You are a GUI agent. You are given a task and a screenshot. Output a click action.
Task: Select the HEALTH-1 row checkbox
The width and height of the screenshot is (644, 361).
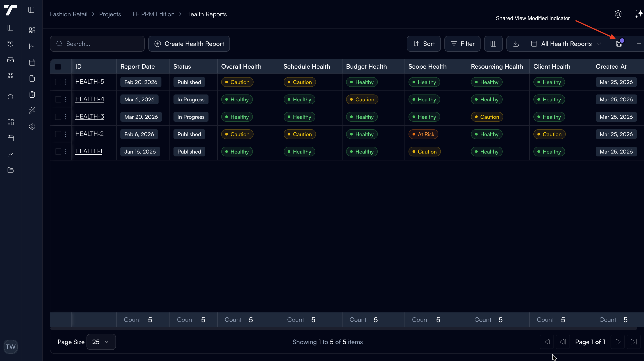pos(58,151)
